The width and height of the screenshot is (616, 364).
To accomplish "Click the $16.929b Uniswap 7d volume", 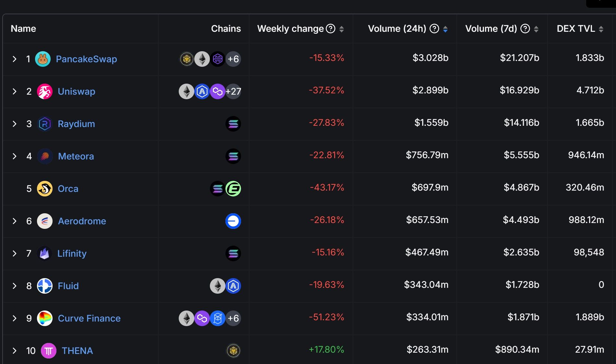I will pyautogui.click(x=519, y=90).
